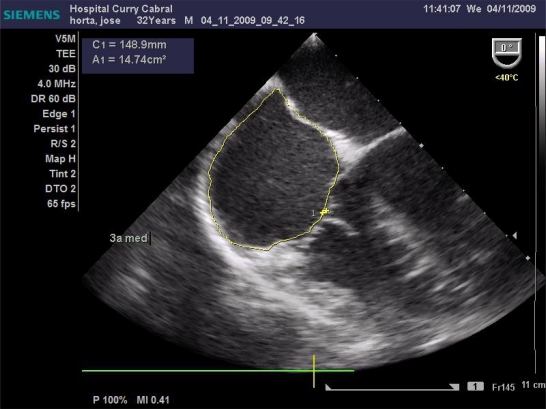This screenshot has height=409, width=546.
Task: Click the yellow frame cursor on the green timeline
Action: (314, 371)
